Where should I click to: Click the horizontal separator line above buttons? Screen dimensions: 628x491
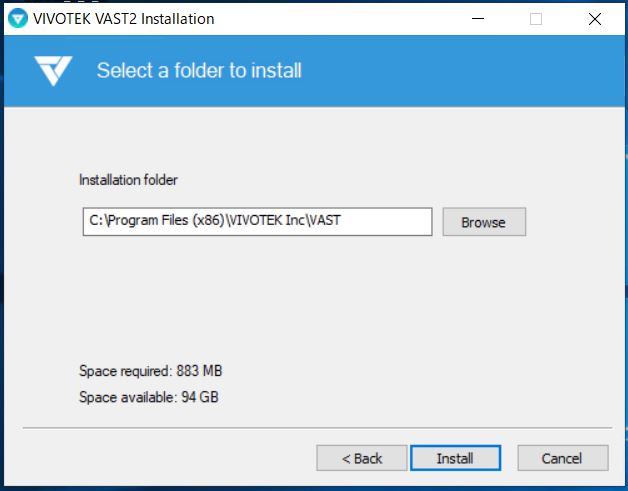(317, 428)
